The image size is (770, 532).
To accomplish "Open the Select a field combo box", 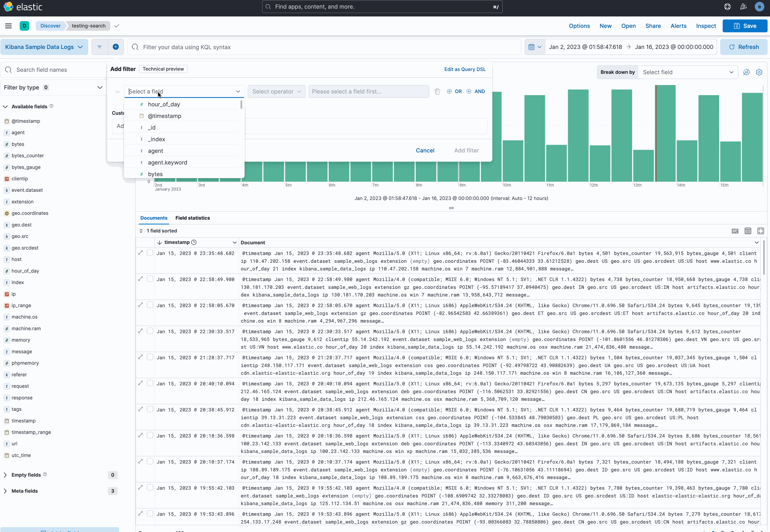I will 184,91.
